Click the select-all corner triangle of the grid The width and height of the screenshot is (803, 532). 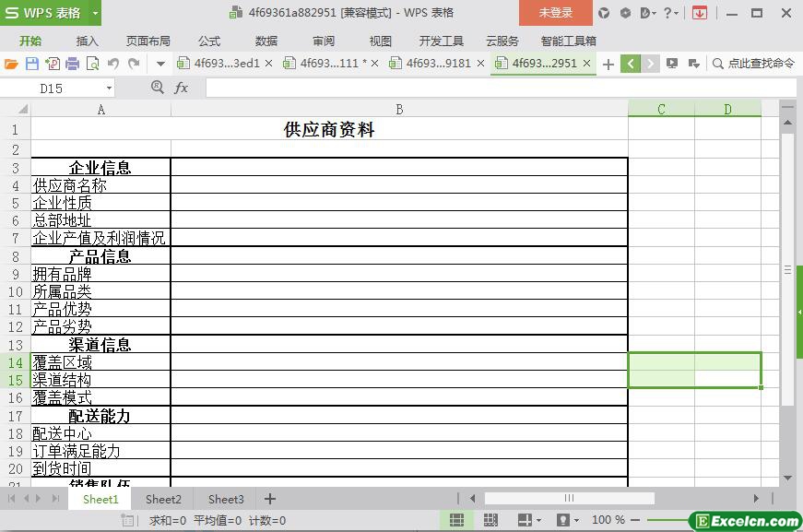(x=23, y=109)
